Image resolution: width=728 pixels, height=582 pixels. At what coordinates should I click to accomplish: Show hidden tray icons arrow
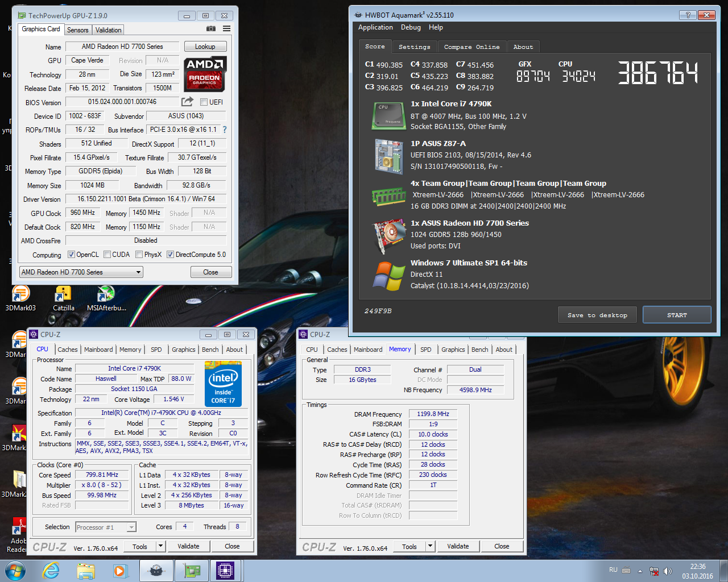coord(640,571)
